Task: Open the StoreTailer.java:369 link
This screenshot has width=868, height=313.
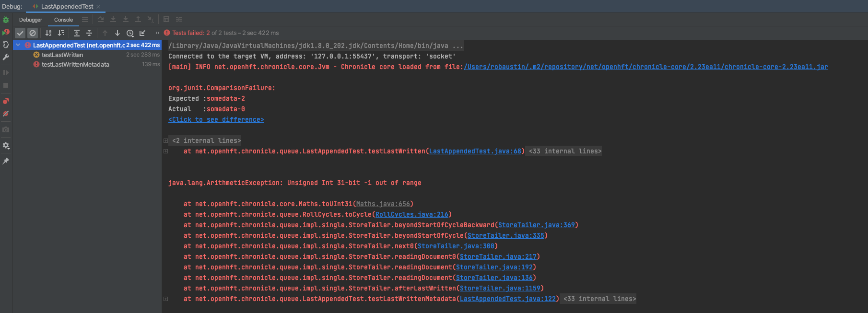Action: click(x=537, y=225)
